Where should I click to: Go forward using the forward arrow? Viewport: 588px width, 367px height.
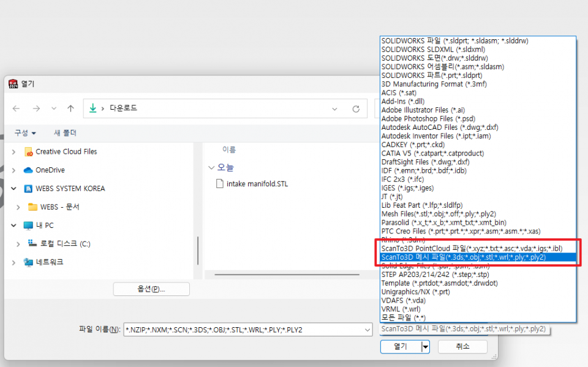coord(36,109)
